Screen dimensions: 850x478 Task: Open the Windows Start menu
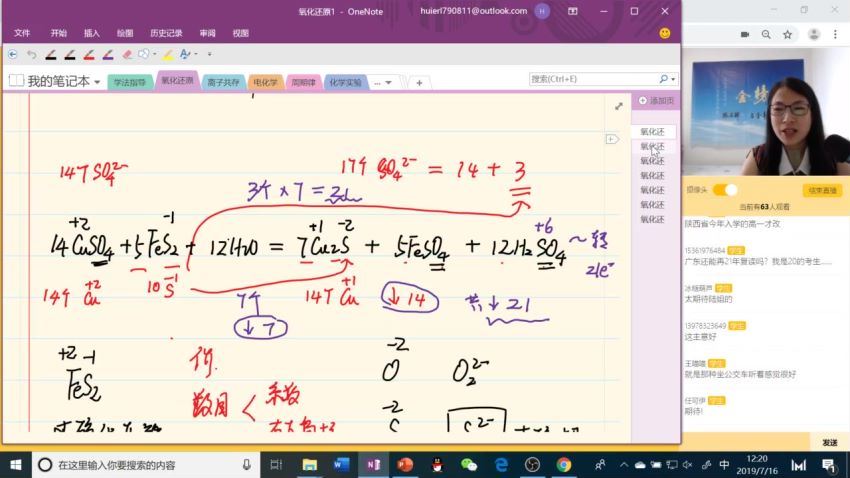[16, 465]
